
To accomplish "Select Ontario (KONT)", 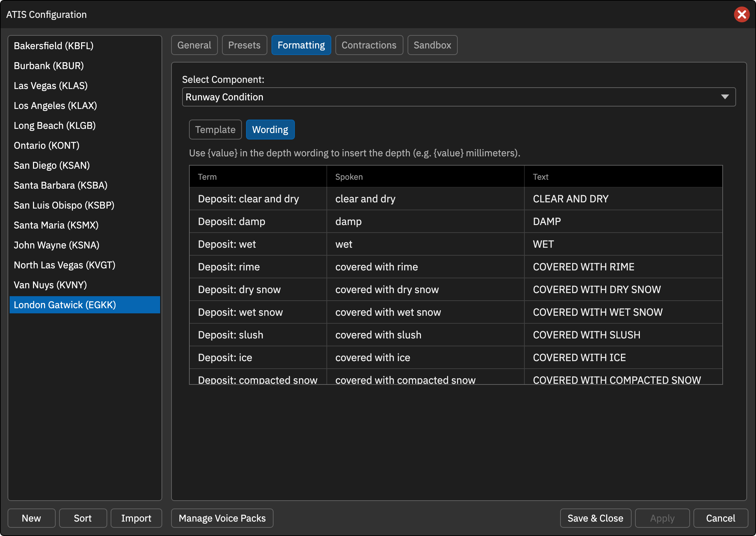I will 85,145.
